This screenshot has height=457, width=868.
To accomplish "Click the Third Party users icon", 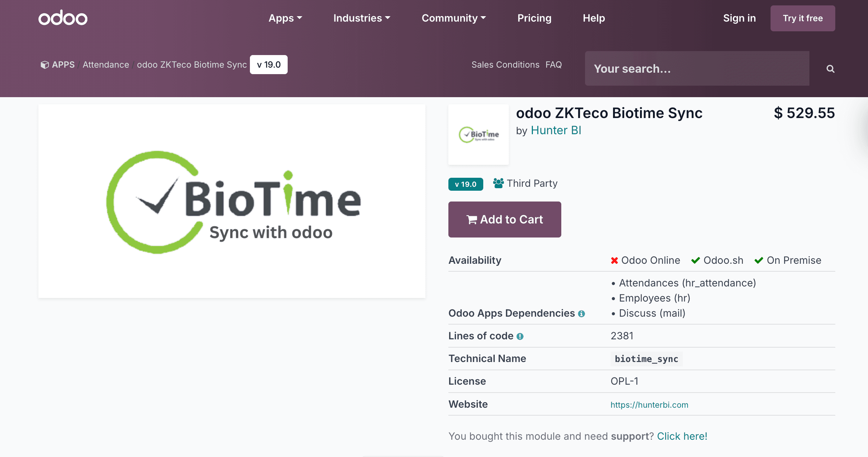I will (x=498, y=183).
